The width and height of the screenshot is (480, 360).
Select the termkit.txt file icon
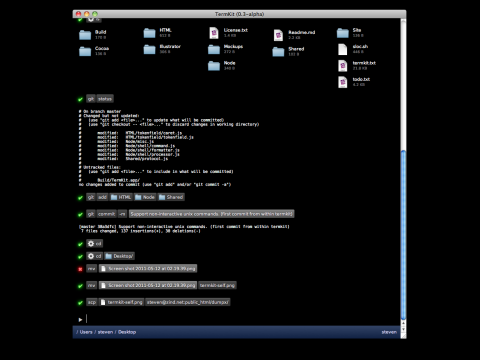coord(343,66)
